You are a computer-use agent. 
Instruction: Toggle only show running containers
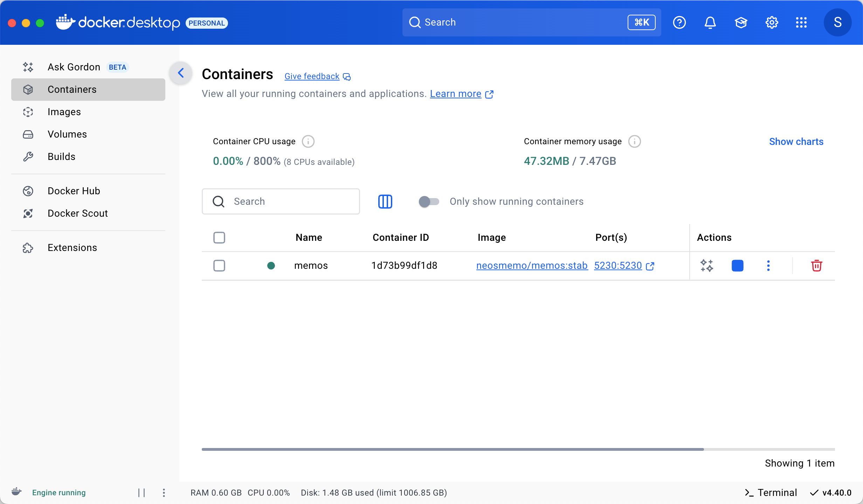click(x=429, y=202)
